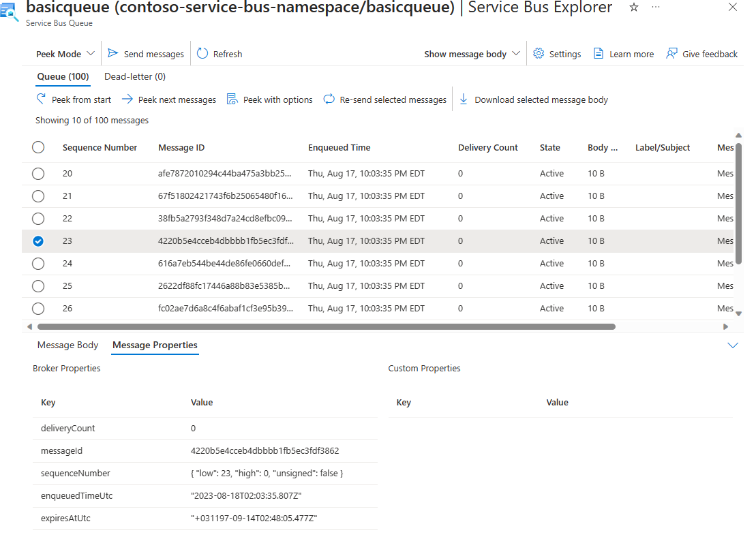Select the message with sequence number 21
The image size is (756, 541).
pos(38,196)
